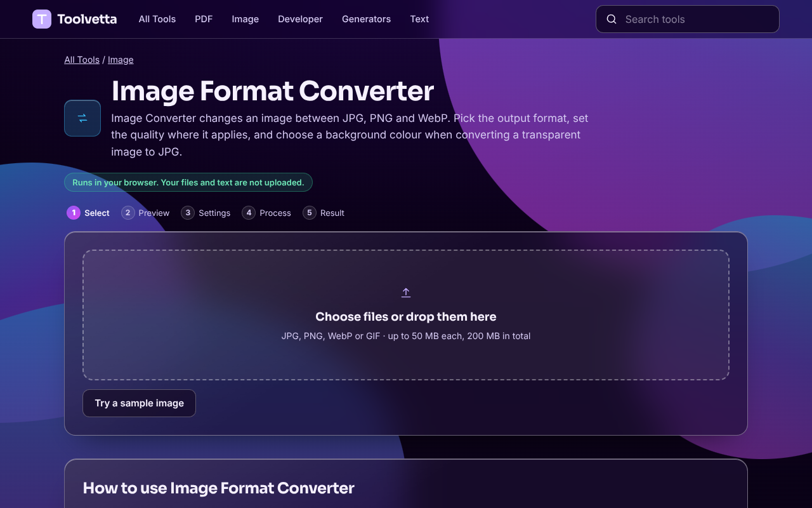Click the Image Format Converter heading
Image resolution: width=812 pixels, height=508 pixels.
(273, 91)
